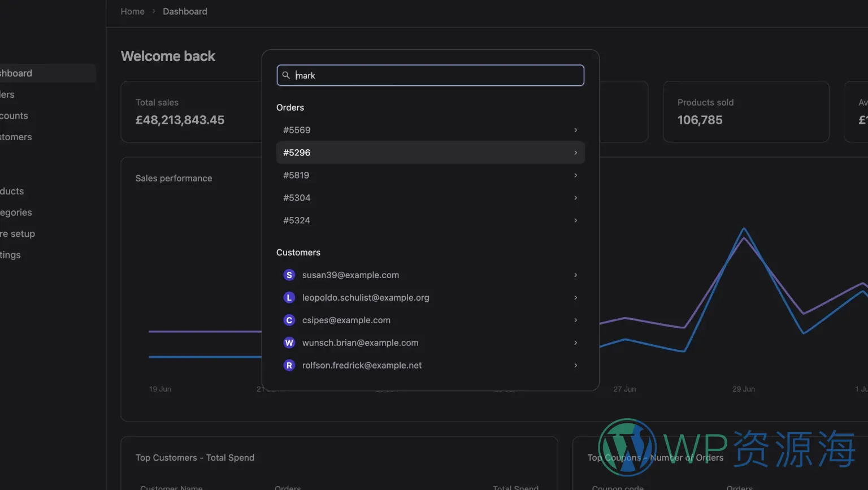This screenshot has height=490, width=868.
Task: Open order #5569 from search results
Action: click(430, 130)
